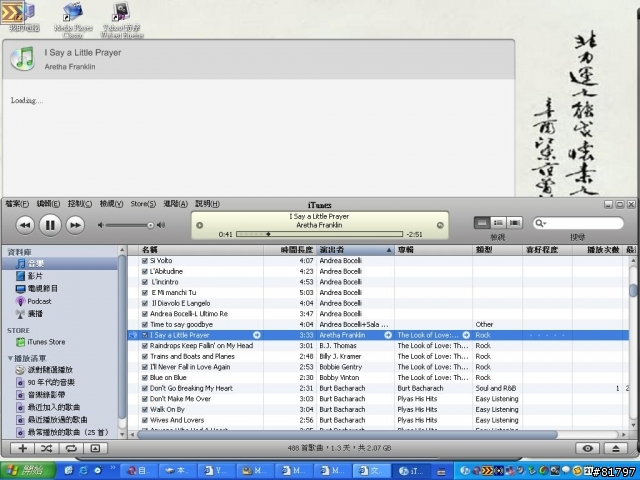Switch to list view button

pos(482,223)
